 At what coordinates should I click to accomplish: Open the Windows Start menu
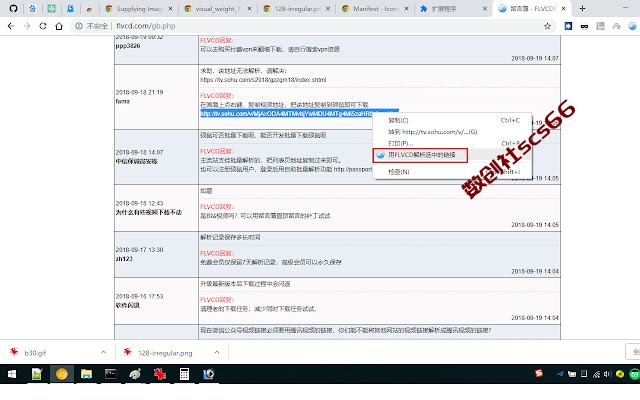click(x=12, y=374)
